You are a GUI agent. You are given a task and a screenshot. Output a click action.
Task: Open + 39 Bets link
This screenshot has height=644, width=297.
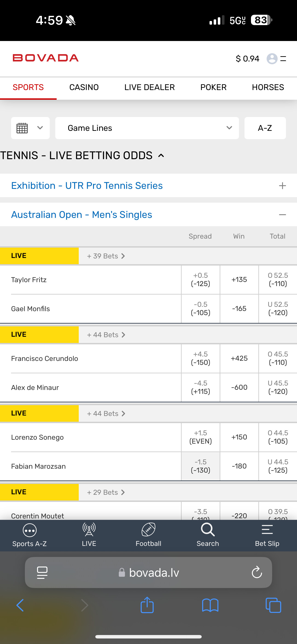(x=106, y=256)
